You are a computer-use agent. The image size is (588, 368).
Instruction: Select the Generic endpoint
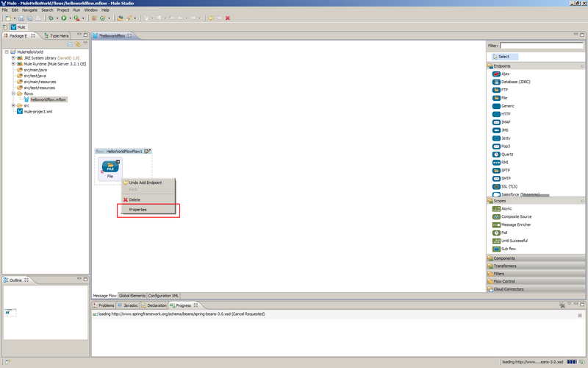tap(503, 106)
